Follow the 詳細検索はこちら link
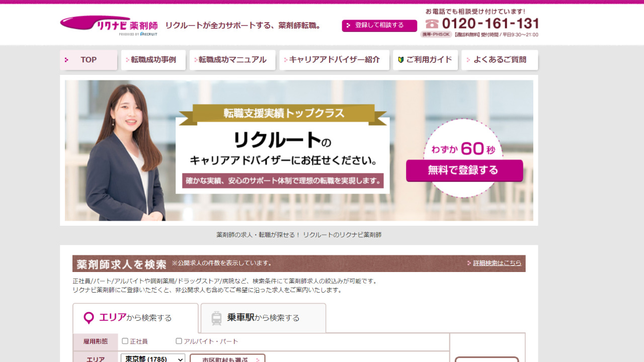Screen dimensions: 644x362 click(x=497, y=263)
